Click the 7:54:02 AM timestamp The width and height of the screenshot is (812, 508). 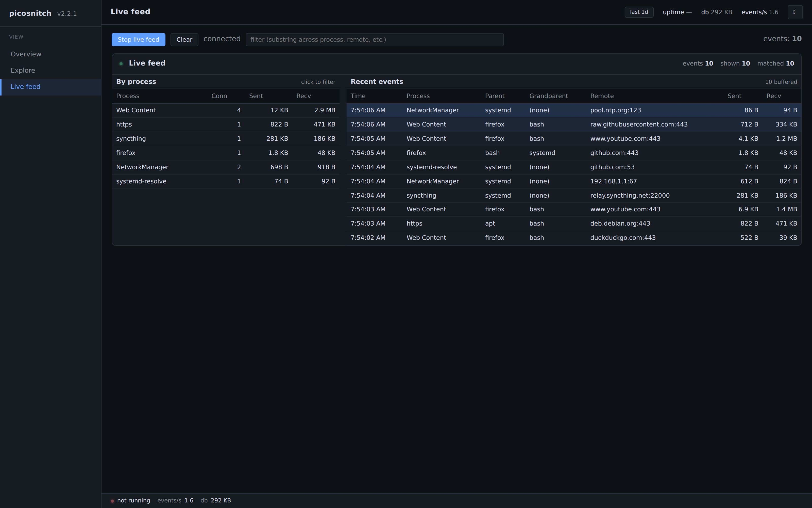point(368,238)
